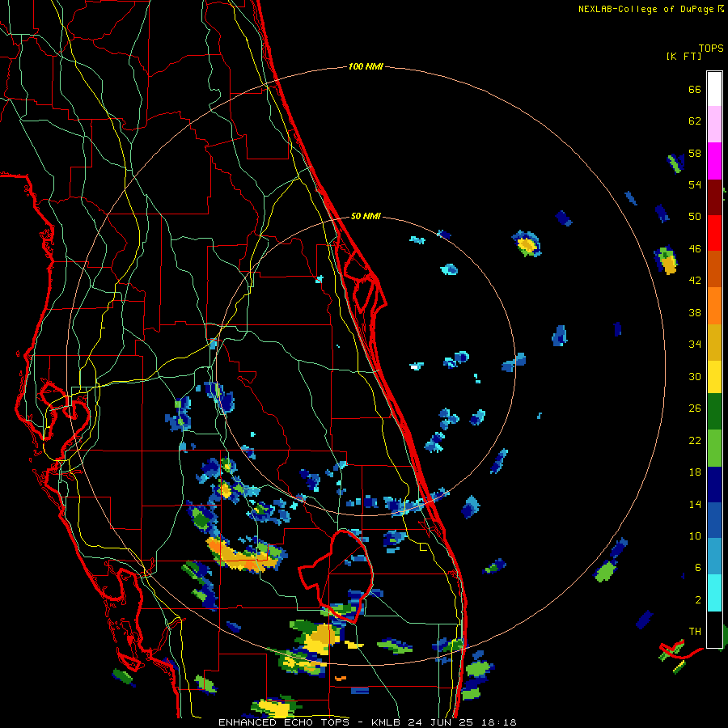
Task: Click the 62 legend value
Action: [695, 121]
